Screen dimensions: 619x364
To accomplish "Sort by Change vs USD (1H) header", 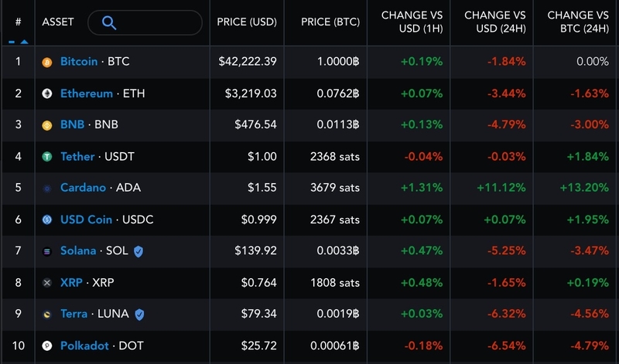I will click(x=412, y=22).
